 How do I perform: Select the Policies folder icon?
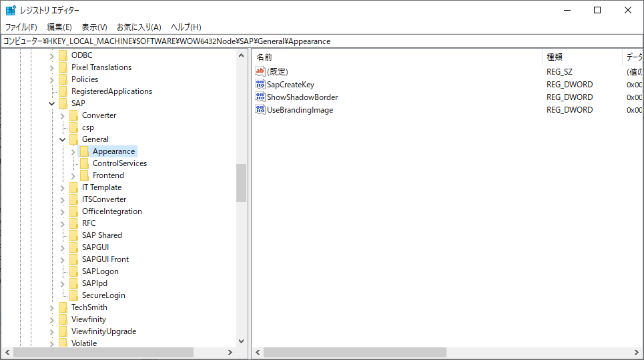click(x=63, y=79)
